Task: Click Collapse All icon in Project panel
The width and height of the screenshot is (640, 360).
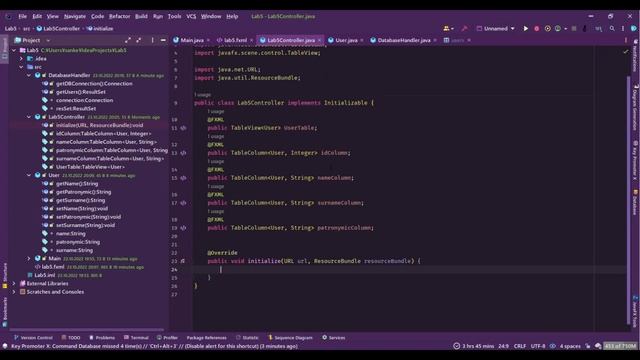Action: [x=139, y=40]
